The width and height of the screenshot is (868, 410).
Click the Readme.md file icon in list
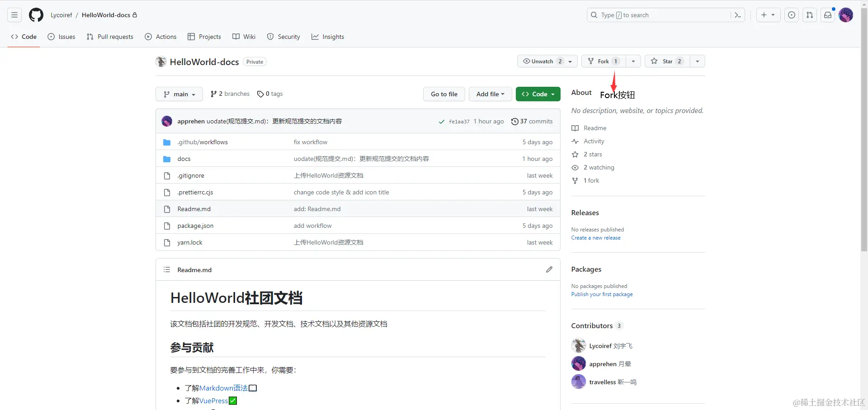pos(167,209)
